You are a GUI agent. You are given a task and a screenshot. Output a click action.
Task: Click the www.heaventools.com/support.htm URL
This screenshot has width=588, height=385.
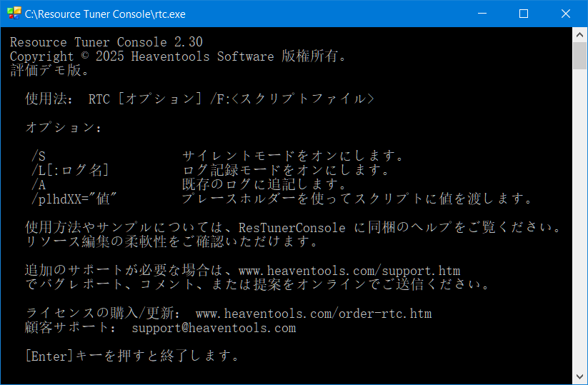click(349, 271)
